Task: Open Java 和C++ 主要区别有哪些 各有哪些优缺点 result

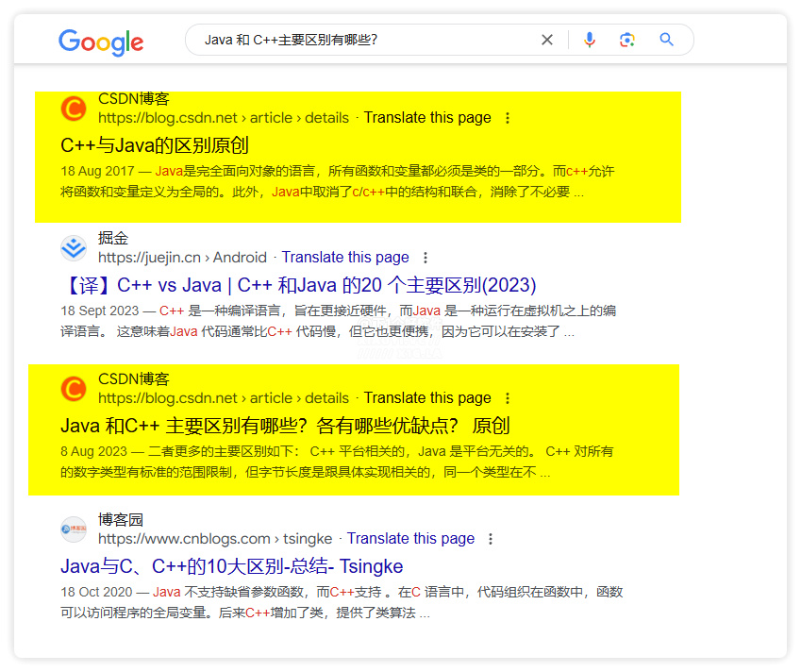Action: point(285,426)
